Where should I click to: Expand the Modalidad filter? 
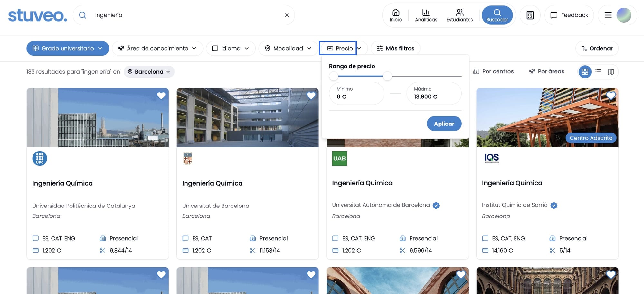[288, 48]
